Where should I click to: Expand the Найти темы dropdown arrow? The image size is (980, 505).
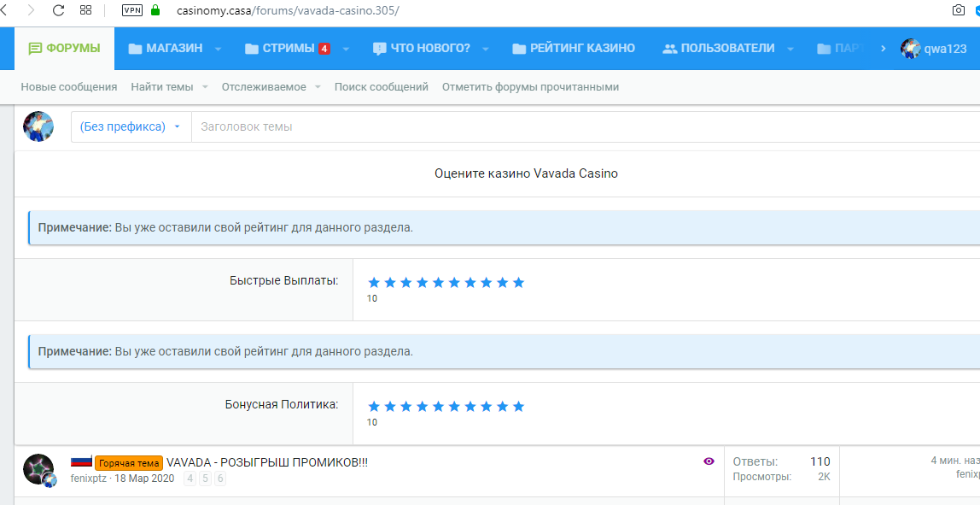[205, 87]
